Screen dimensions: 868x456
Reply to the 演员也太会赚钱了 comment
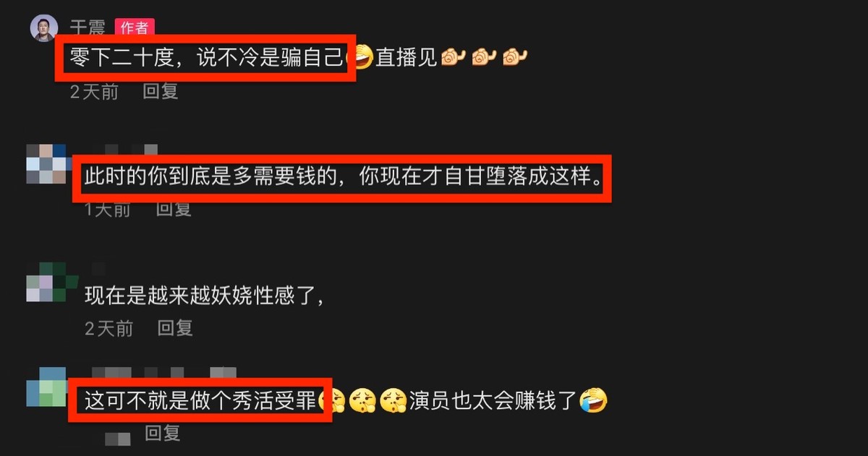(163, 433)
